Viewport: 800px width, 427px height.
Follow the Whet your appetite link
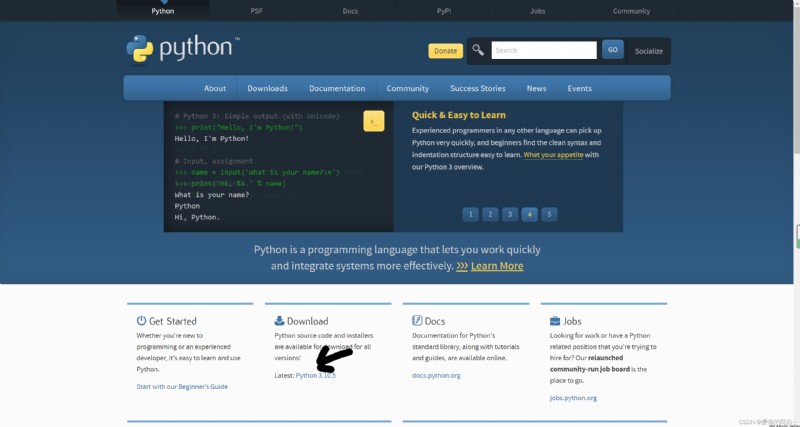[x=553, y=155]
